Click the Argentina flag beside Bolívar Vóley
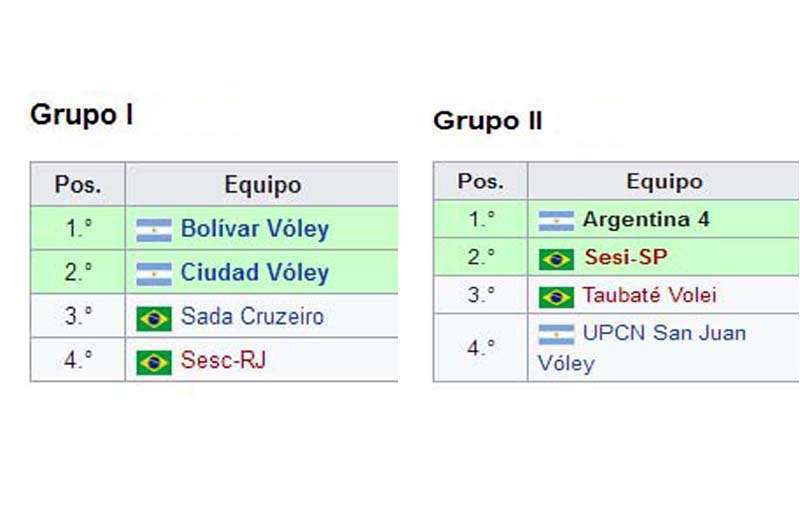800x530 pixels. tap(154, 230)
